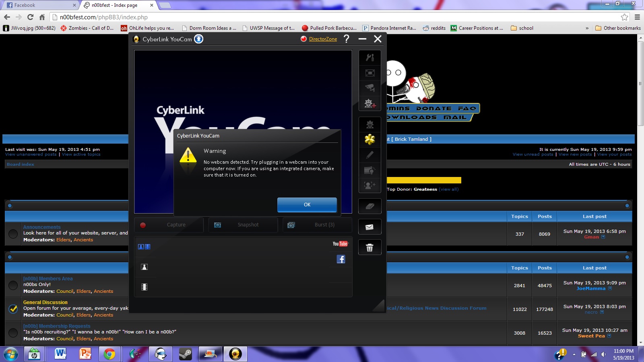
Task: Open the DirectorZone link
Action: coord(323,39)
